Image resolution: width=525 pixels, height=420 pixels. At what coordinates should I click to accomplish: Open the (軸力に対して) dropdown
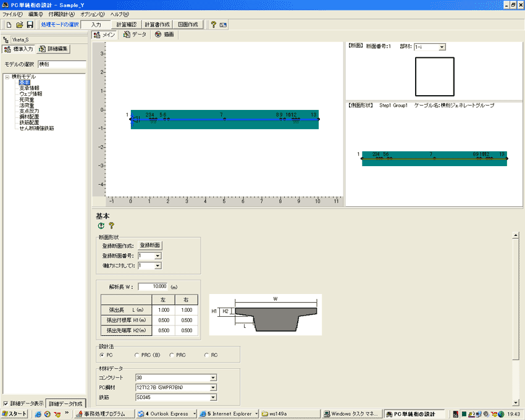(157, 266)
